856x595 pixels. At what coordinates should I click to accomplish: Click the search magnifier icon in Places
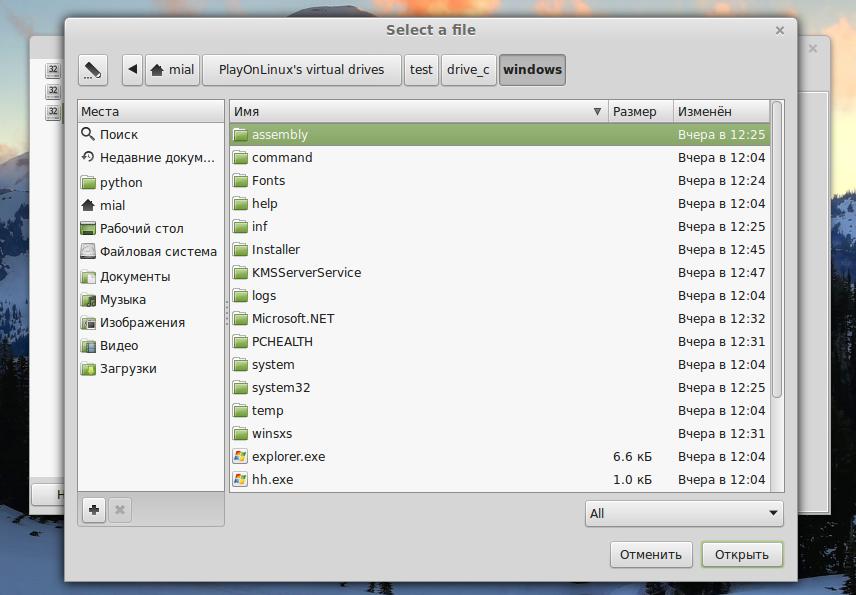tap(88, 134)
